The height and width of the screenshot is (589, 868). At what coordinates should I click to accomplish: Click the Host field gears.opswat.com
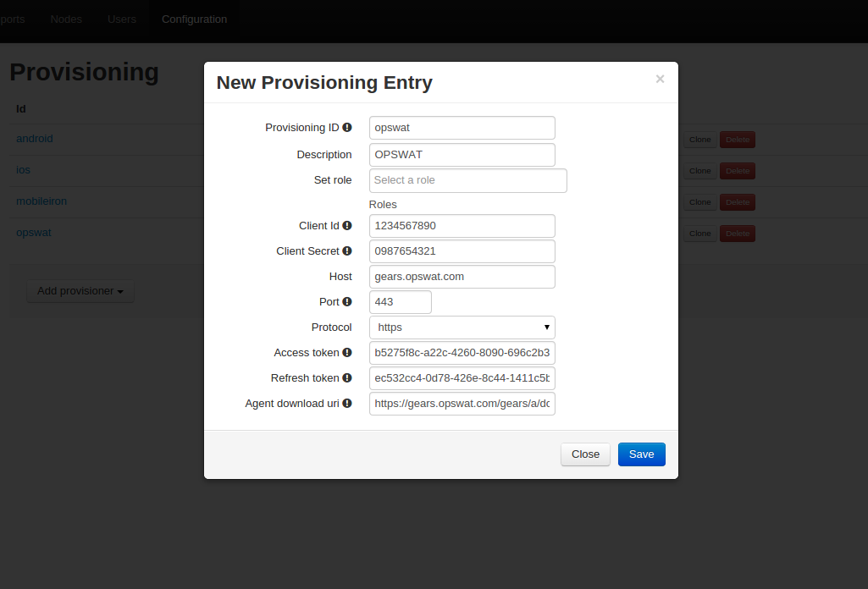pyautogui.click(x=462, y=277)
